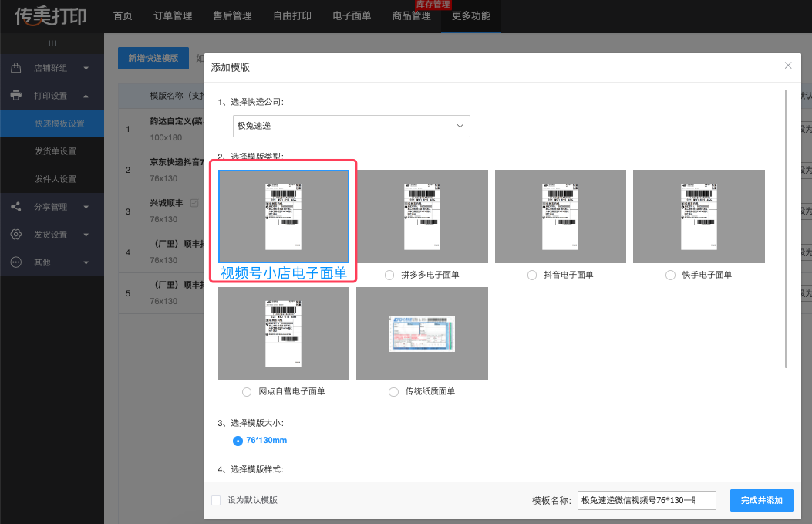Viewport: 812px width, 524px height.
Task: Click the 传美打印 logo
Action: click(50, 16)
